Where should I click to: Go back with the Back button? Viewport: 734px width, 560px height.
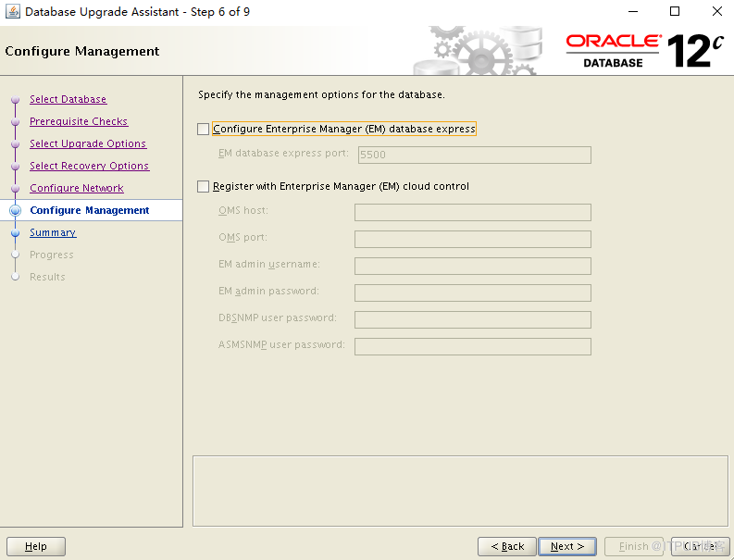tap(507, 546)
